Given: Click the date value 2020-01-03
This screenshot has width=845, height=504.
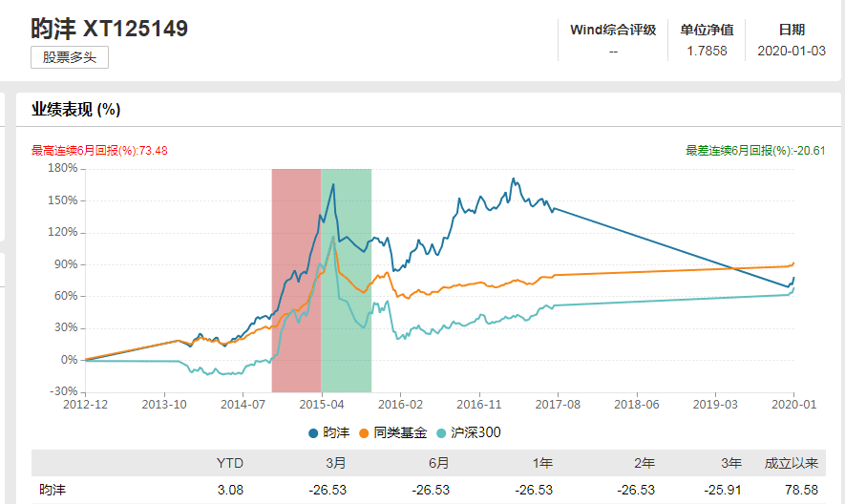Looking at the screenshot, I should (x=792, y=51).
